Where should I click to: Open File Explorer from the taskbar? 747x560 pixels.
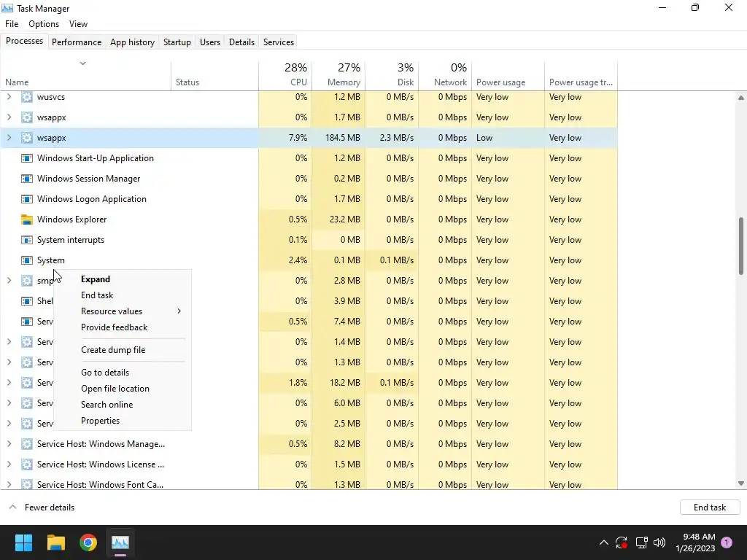pos(55,542)
